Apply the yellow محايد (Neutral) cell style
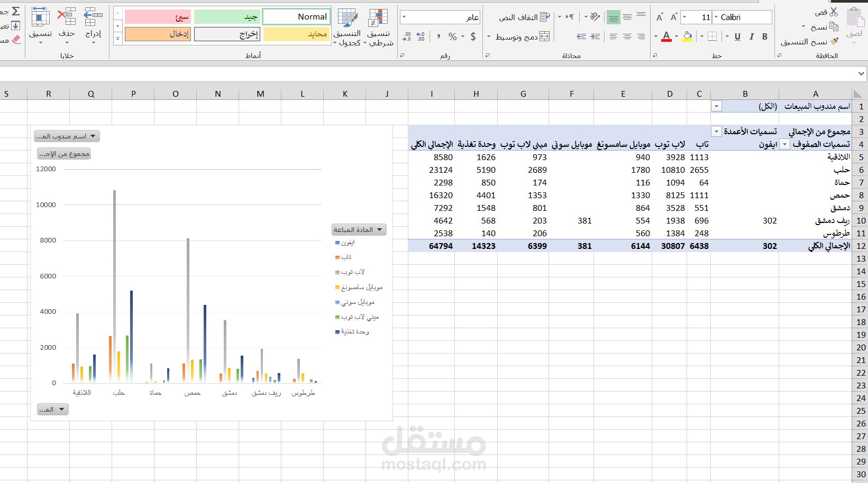The width and height of the screenshot is (868, 483). coord(297,34)
